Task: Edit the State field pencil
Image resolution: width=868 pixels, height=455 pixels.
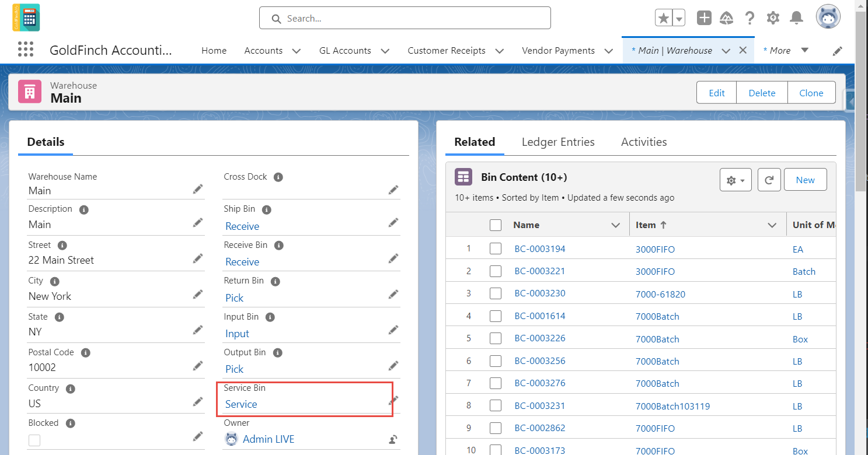Action: [198, 330]
